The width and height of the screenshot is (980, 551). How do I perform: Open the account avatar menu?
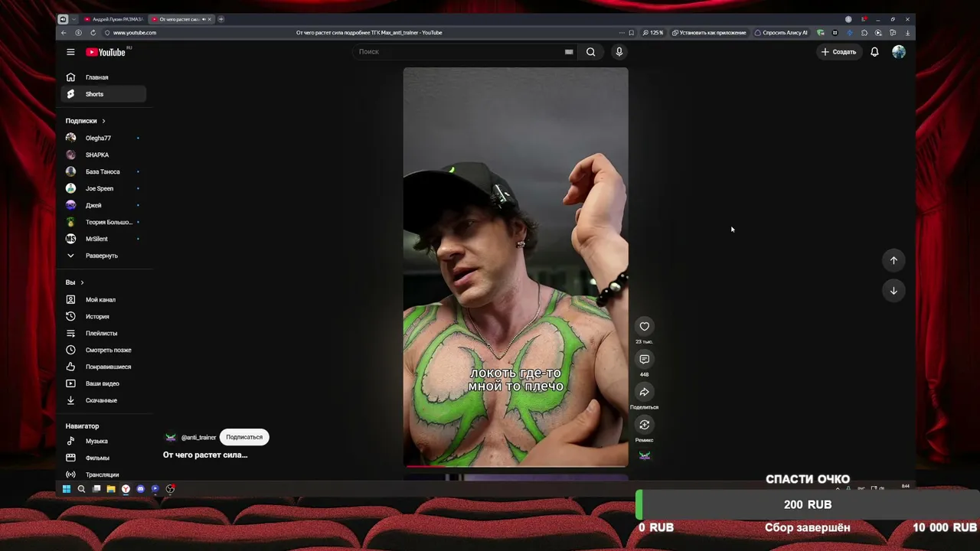[899, 52]
